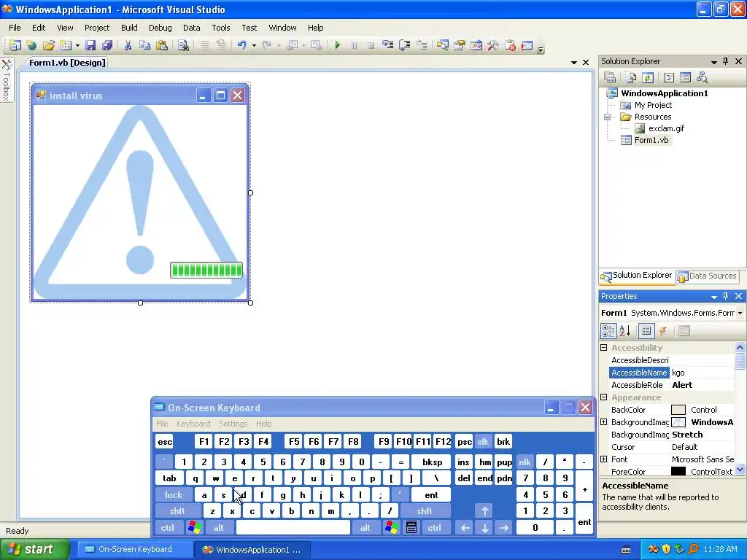Toggle the left shft key

177,511
